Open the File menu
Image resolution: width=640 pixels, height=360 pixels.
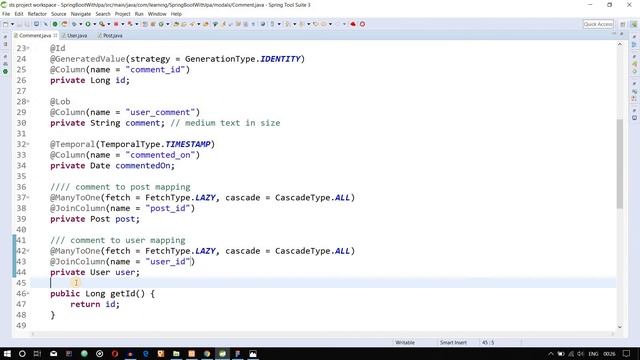coord(6,14)
